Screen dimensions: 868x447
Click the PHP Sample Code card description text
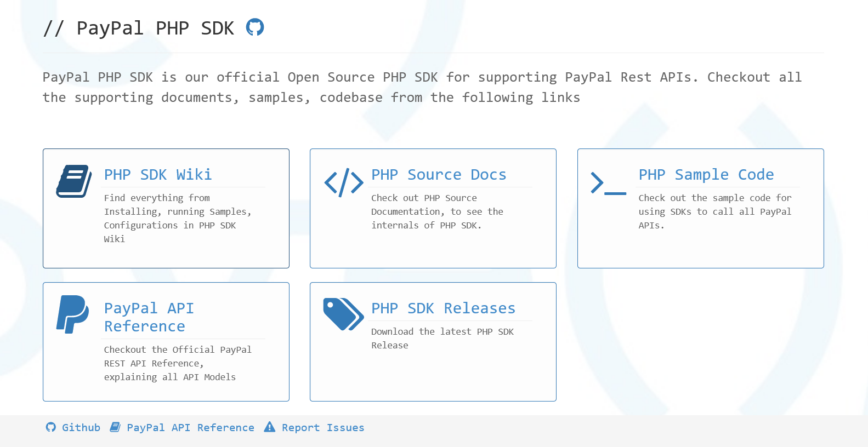point(715,211)
